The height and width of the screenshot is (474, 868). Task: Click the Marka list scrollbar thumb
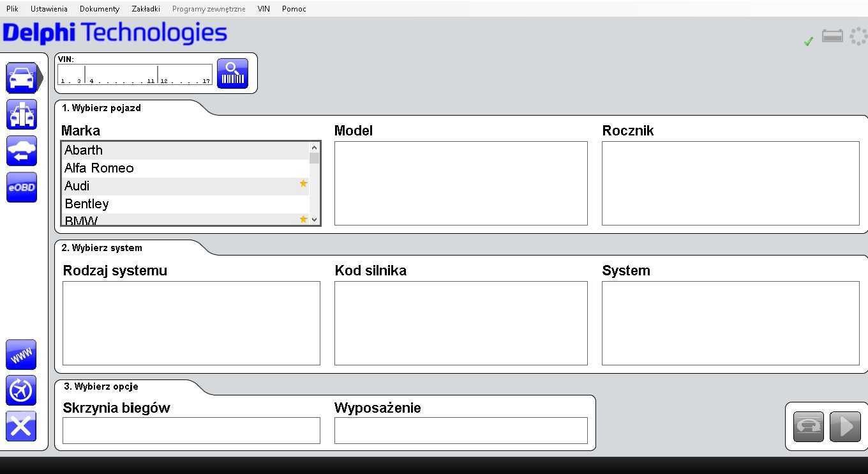tap(314, 158)
